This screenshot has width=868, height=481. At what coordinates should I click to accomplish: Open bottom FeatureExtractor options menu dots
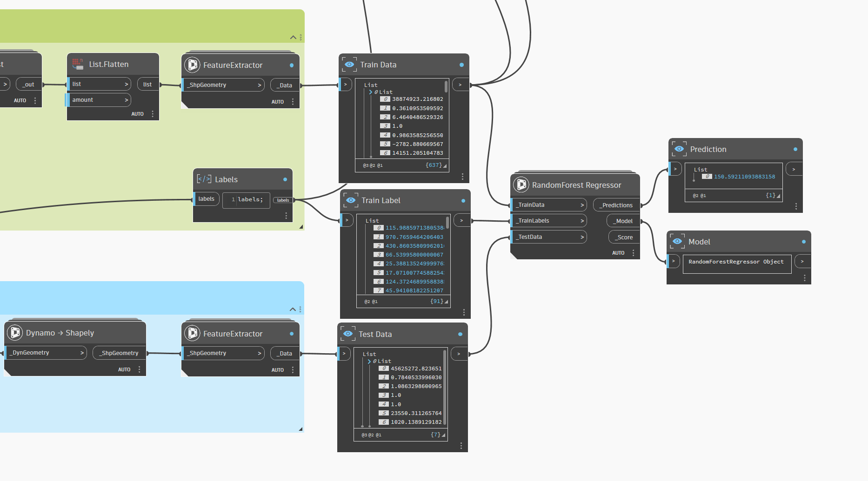click(x=293, y=370)
